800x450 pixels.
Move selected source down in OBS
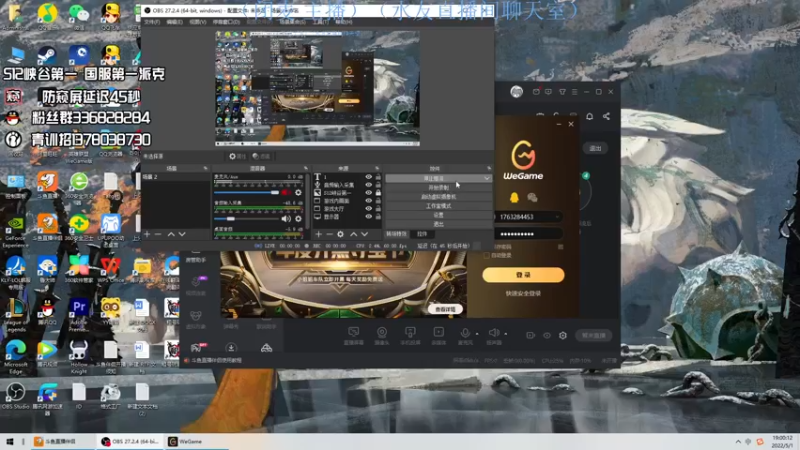pyautogui.click(x=364, y=234)
